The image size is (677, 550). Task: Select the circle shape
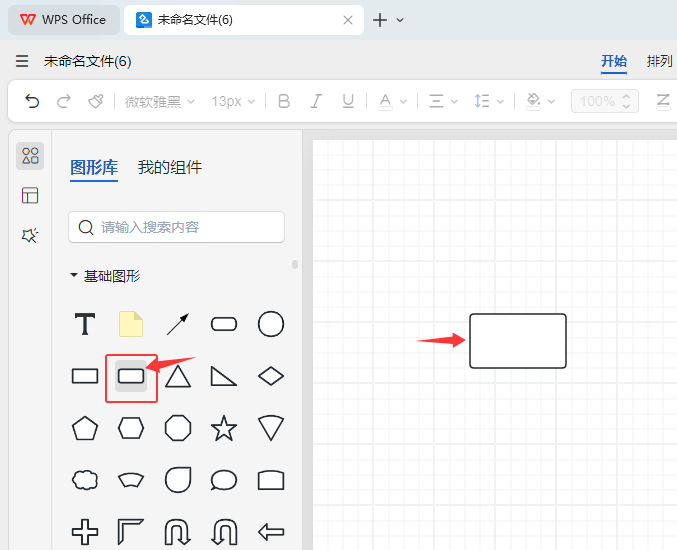click(x=271, y=324)
